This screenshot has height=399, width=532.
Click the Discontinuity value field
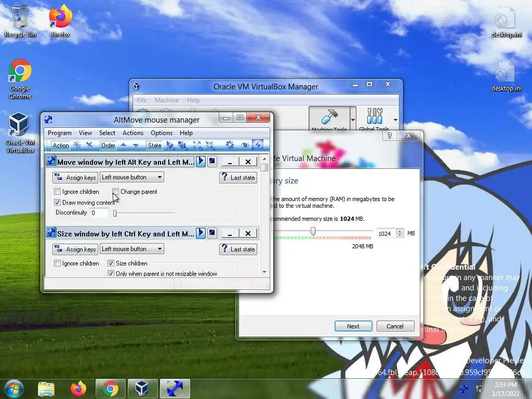(x=99, y=212)
